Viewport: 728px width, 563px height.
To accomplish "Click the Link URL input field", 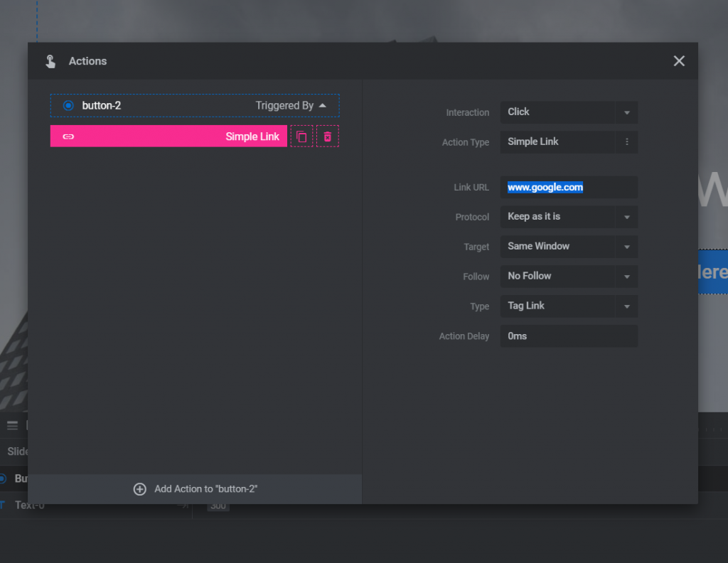I will click(x=569, y=188).
